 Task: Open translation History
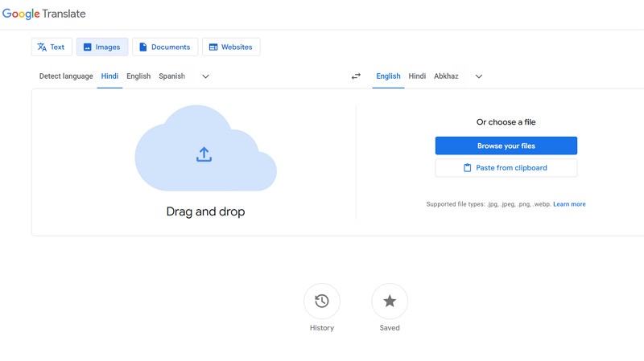point(321,302)
